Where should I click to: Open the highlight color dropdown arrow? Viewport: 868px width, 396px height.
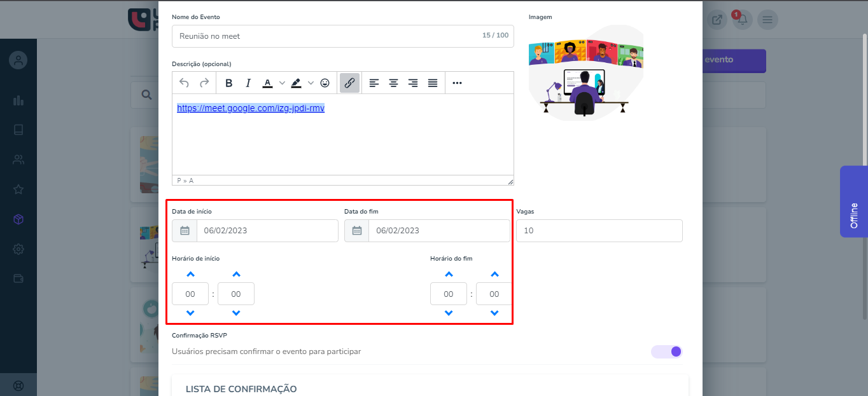coord(311,83)
